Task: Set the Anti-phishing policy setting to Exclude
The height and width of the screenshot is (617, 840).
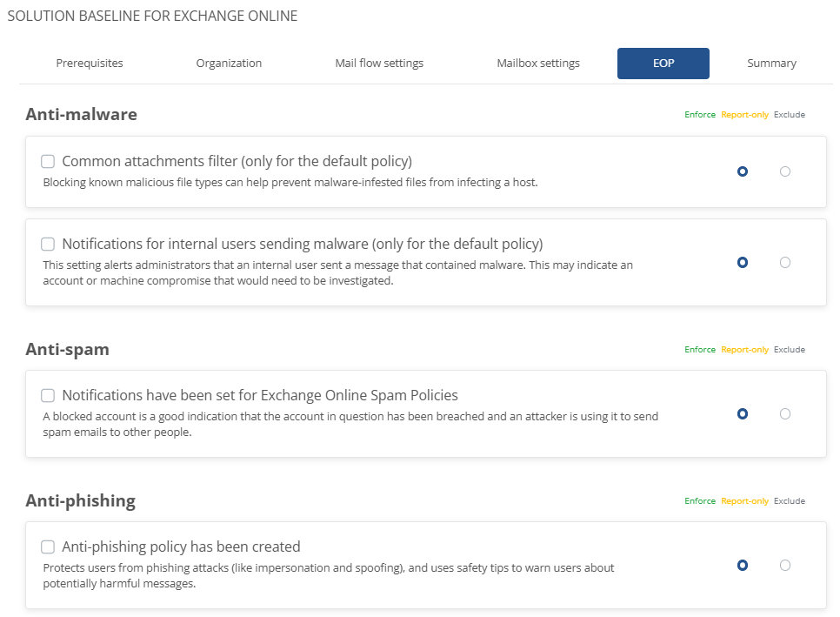Action: [785, 566]
